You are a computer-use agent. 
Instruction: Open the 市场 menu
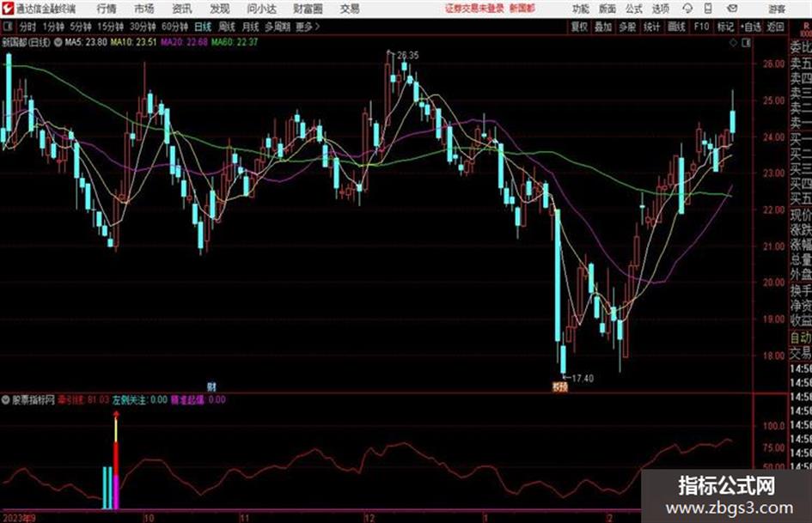click(144, 9)
